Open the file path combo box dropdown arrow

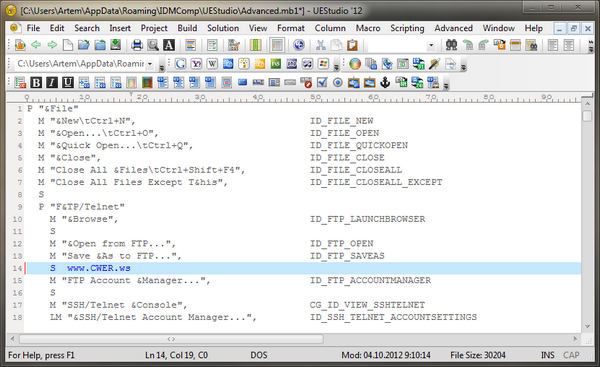click(x=150, y=64)
